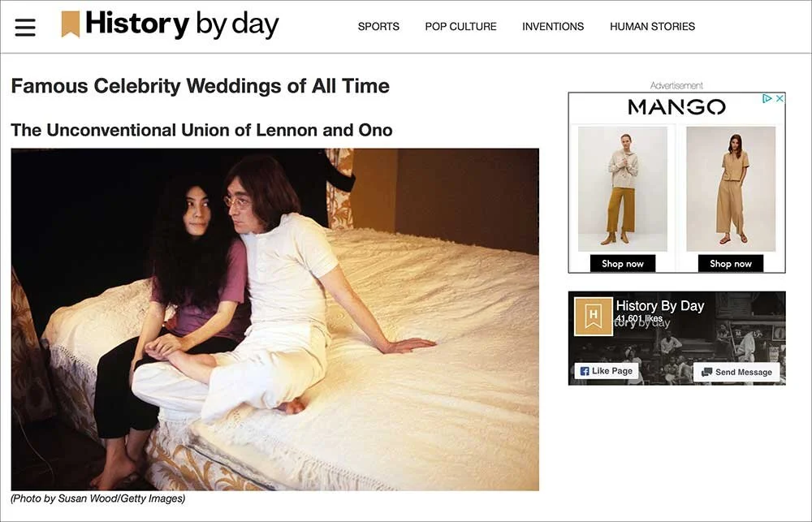
Task: Click the beige jumpsuit model image
Action: coord(731,189)
